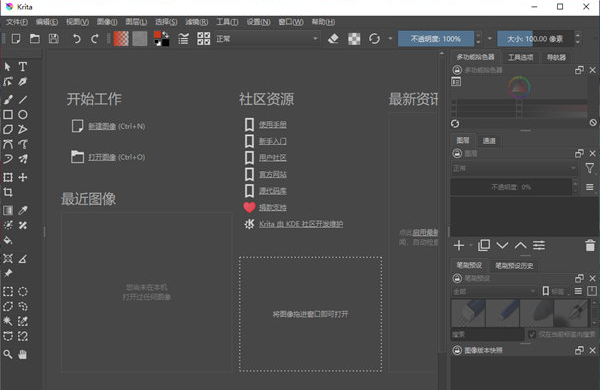Click the delete layer trash icon
Image resolution: width=600 pixels, height=390 pixels.
point(590,245)
